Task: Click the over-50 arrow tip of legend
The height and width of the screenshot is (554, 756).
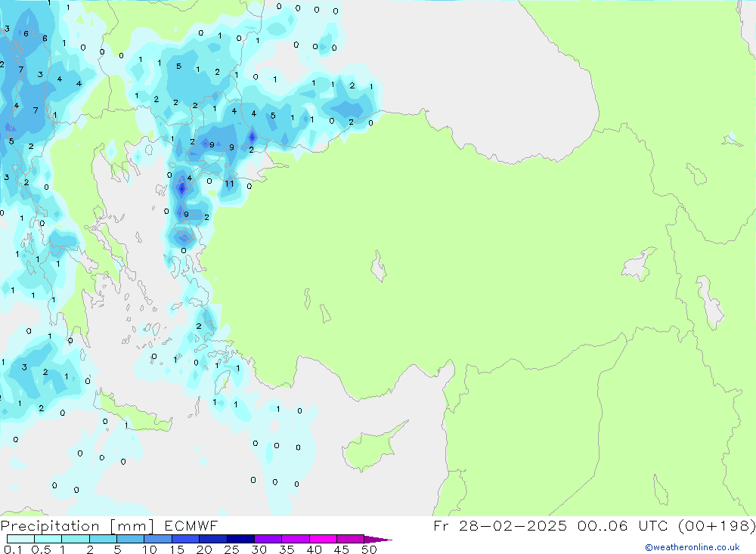Action: click(x=377, y=540)
